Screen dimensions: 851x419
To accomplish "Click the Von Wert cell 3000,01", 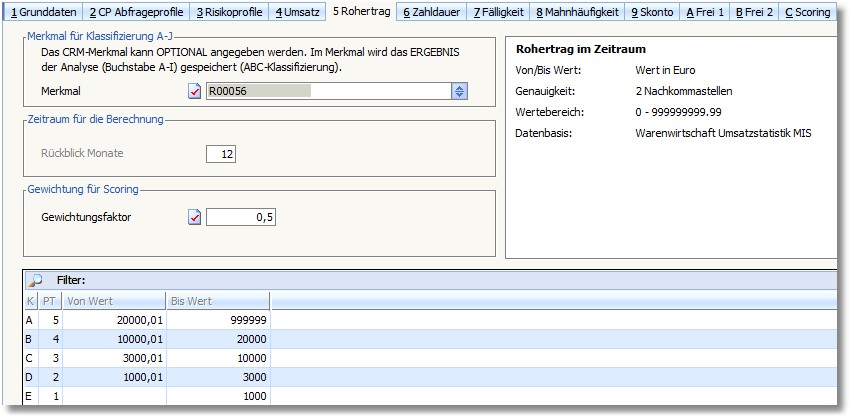I will coord(114,358).
